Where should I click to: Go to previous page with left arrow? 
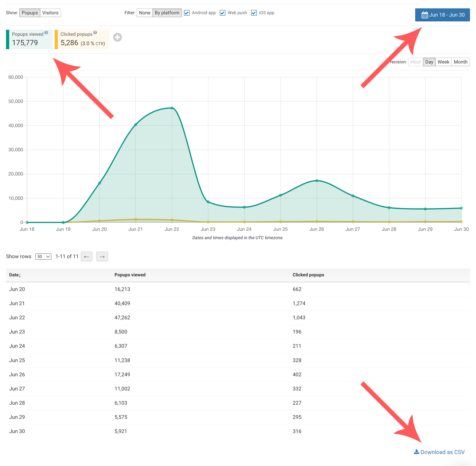[x=86, y=257]
